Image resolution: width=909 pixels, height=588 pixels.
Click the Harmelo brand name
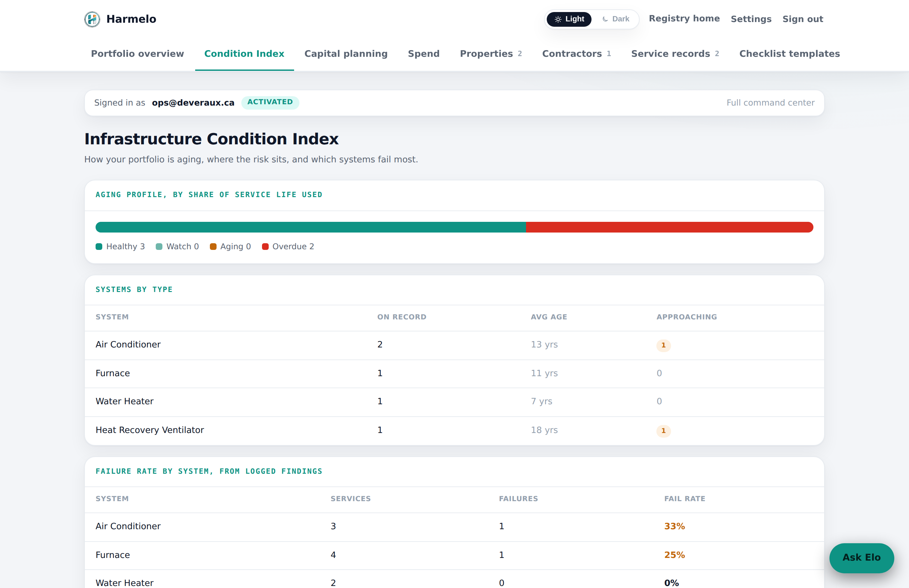[x=131, y=19]
